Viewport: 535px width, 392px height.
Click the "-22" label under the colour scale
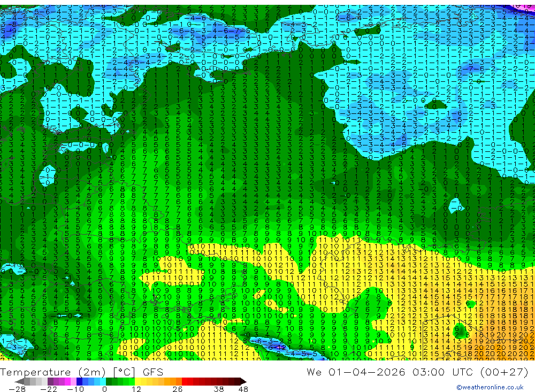click(x=49, y=389)
